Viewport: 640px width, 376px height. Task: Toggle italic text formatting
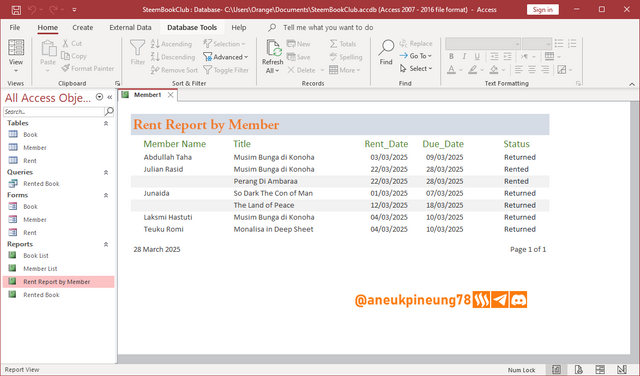tap(464, 56)
